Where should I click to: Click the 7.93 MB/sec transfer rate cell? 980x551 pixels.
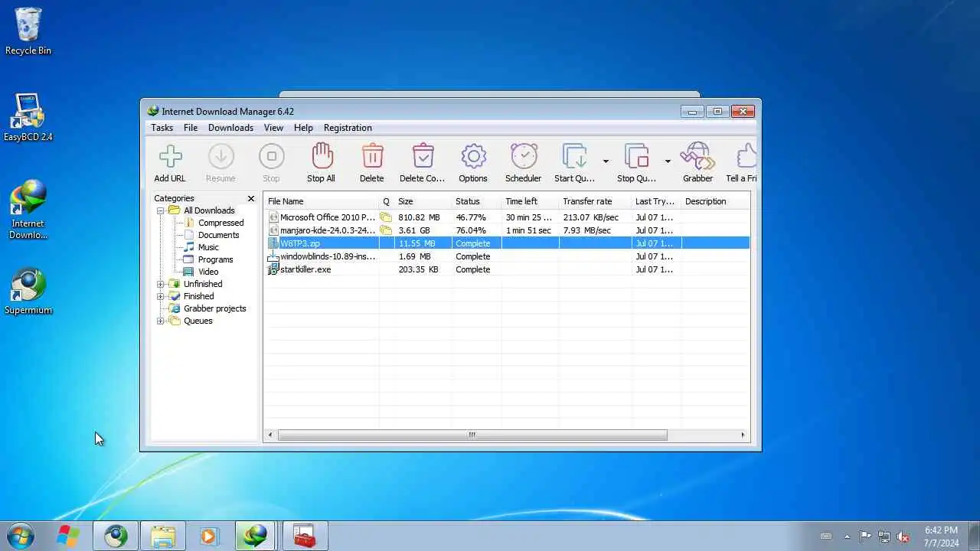[x=587, y=230]
